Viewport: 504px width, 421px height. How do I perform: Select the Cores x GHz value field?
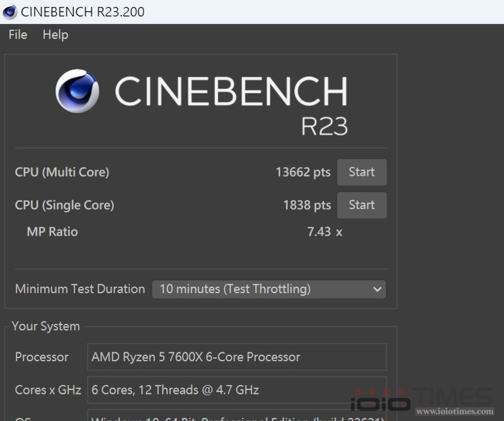(237, 390)
